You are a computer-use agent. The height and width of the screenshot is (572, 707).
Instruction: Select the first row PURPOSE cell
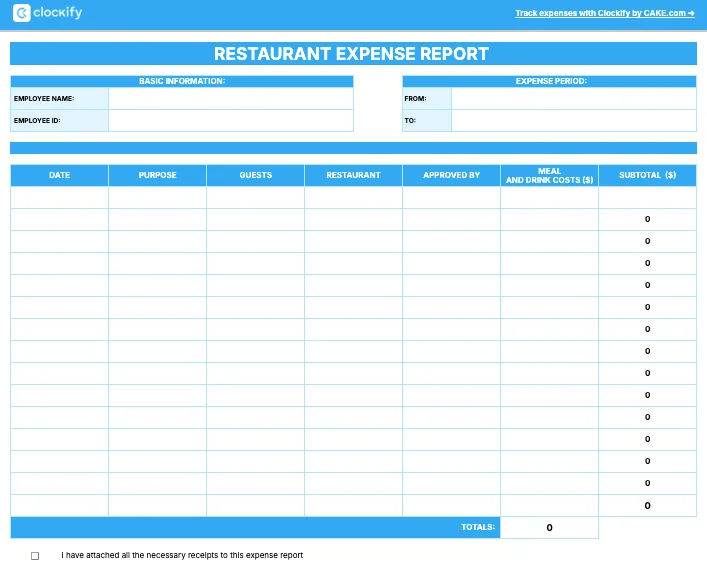[157, 197]
